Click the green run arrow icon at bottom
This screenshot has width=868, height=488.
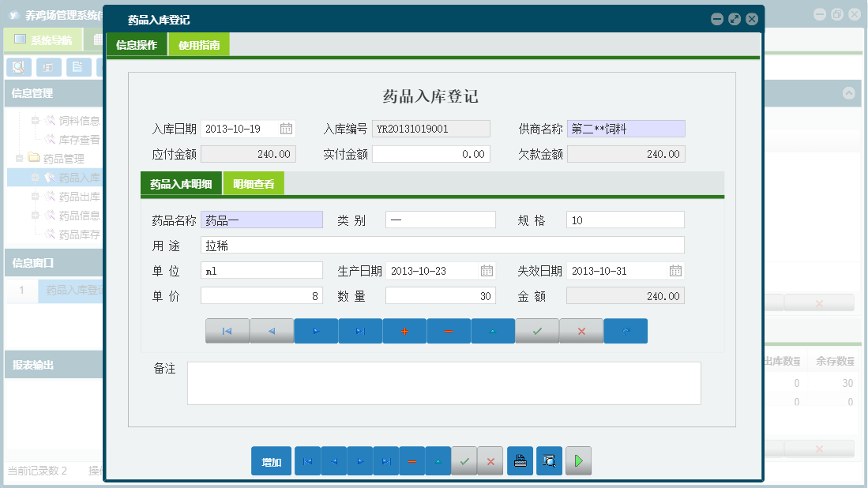577,460
